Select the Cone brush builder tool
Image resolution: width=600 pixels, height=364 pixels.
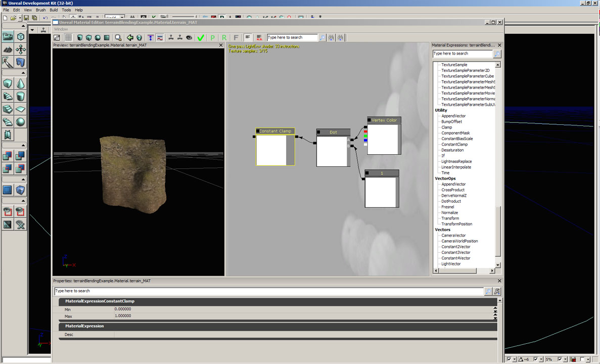pos(21,83)
